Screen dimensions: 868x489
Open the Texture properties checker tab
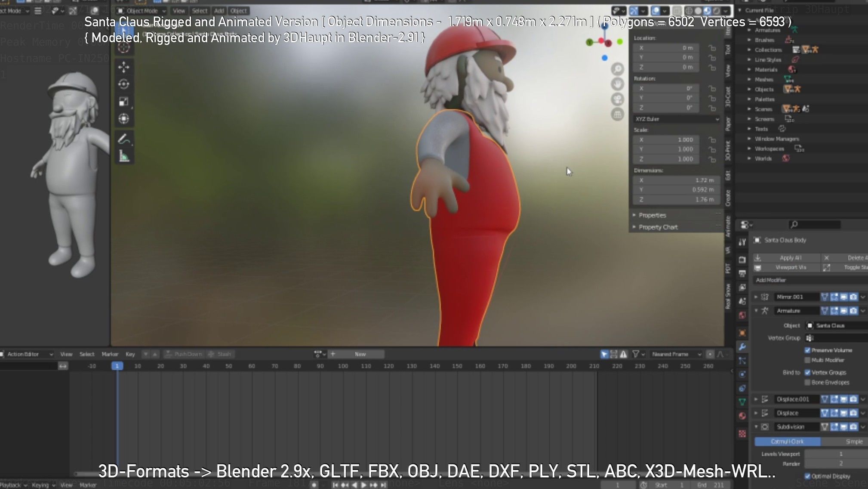click(x=742, y=433)
